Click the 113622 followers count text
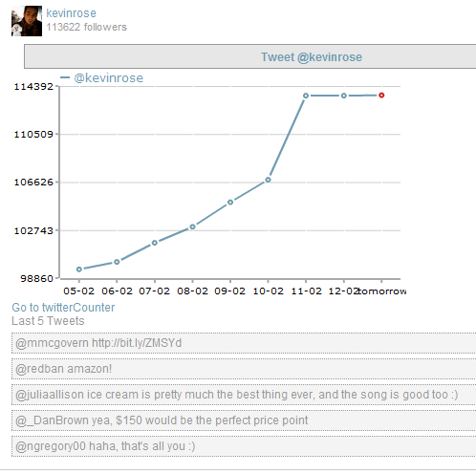This screenshot has width=476, height=474. coord(86,27)
